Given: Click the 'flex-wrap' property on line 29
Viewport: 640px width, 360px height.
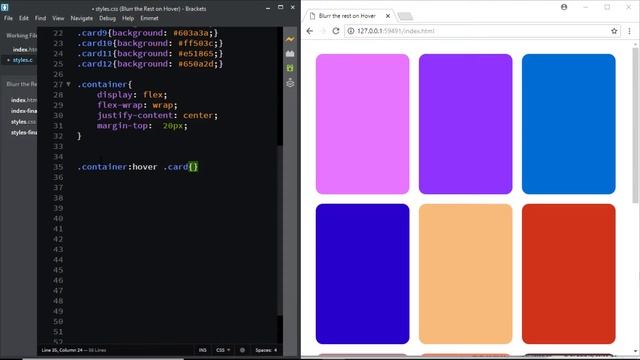Looking at the screenshot, I should coord(120,105).
